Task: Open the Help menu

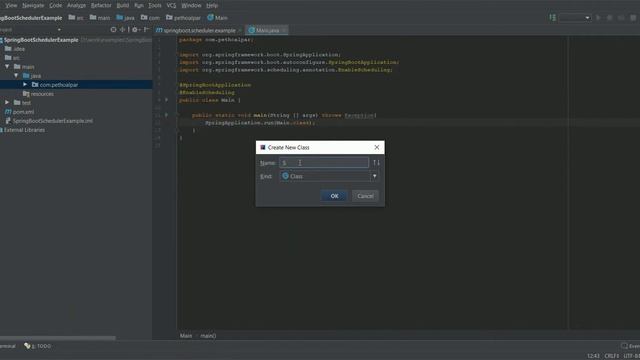Action: [212, 5]
